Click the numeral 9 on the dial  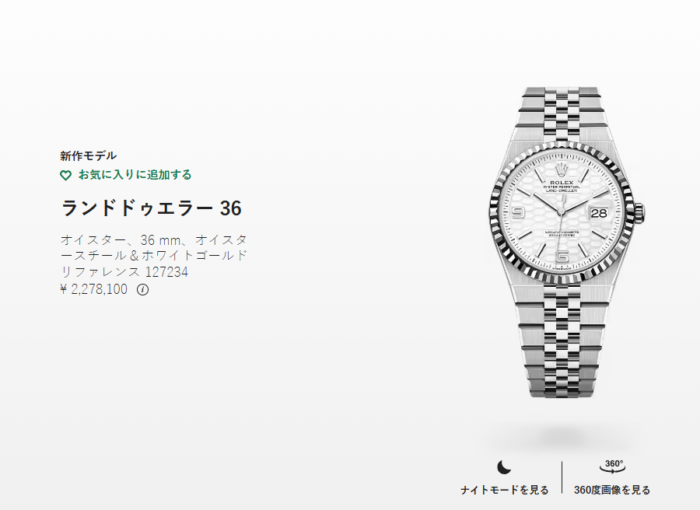pos(517,213)
